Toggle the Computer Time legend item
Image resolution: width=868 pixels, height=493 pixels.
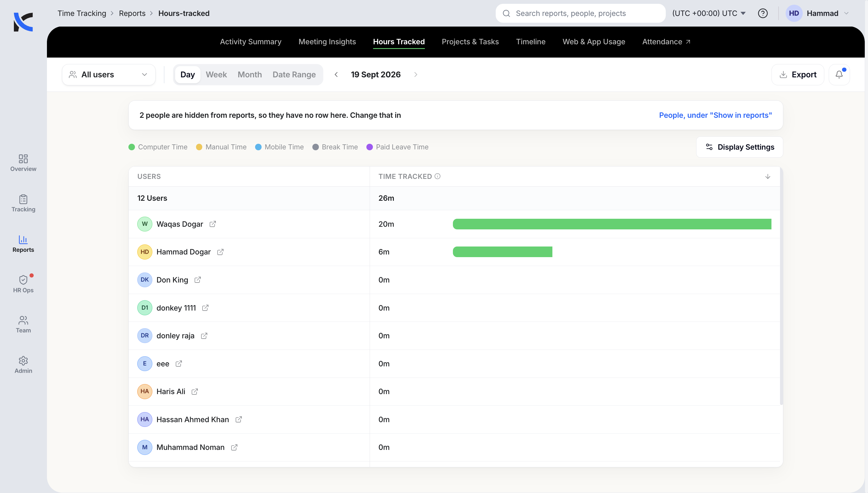point(158,147)
